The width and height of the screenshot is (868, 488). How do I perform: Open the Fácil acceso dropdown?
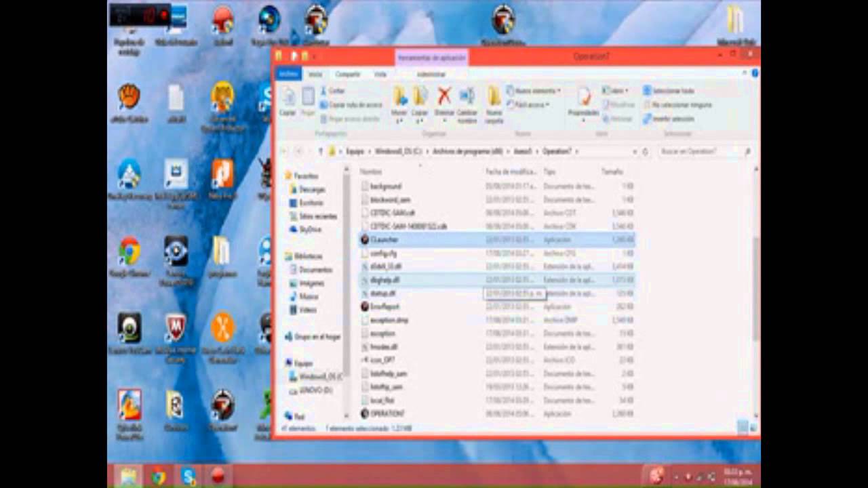527,105
